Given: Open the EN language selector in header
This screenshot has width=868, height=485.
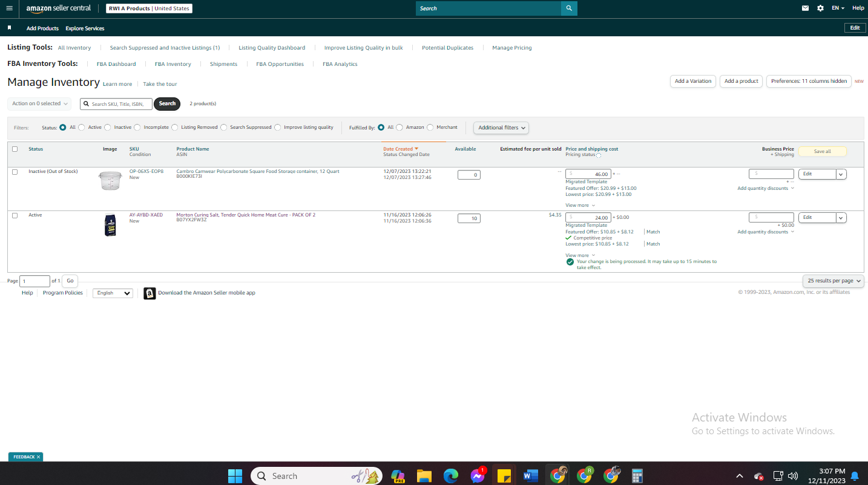Looking at the screenshot, I should click(x=838, y=8).
